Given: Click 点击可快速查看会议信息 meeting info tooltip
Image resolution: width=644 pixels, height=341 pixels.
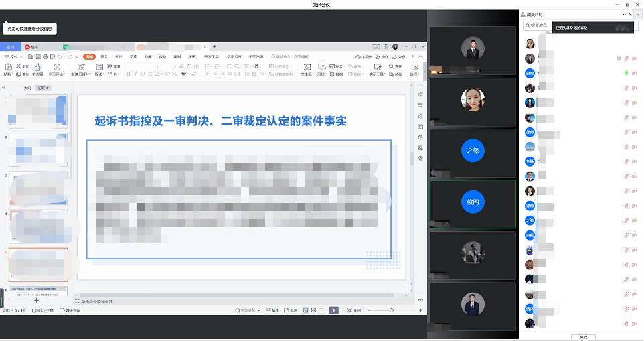Looking at the screenshot, I should [x=29, y=29].
